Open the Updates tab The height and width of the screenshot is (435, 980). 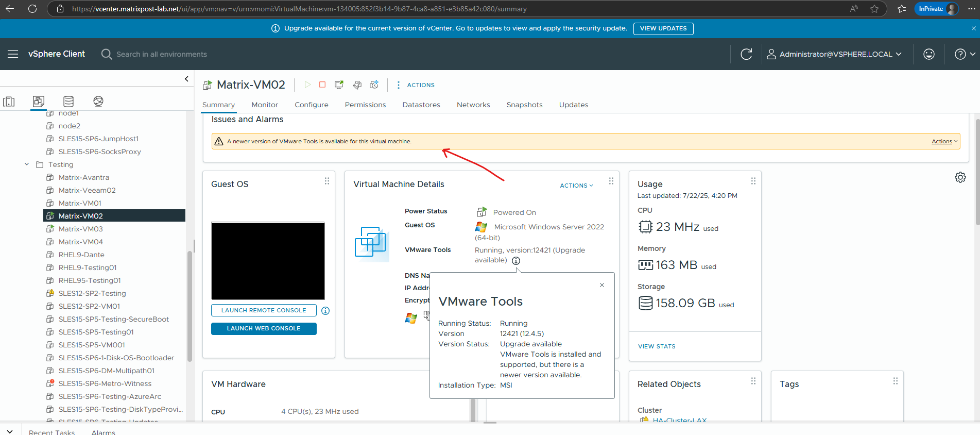[x=574, y=105]
